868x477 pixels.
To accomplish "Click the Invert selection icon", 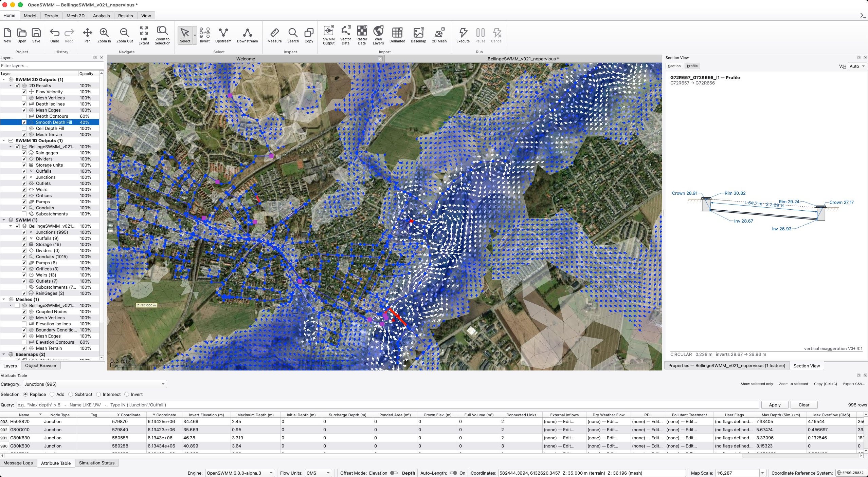I will tap(204, 35).
